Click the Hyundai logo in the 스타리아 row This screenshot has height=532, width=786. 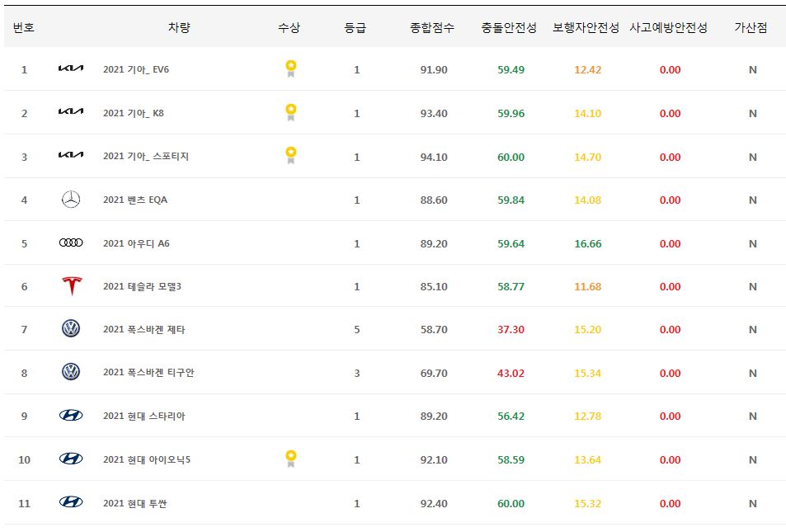71,415
